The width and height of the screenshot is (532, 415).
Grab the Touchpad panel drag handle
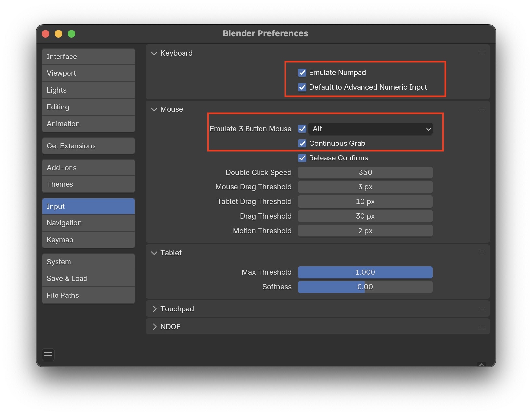pos(482,308)
